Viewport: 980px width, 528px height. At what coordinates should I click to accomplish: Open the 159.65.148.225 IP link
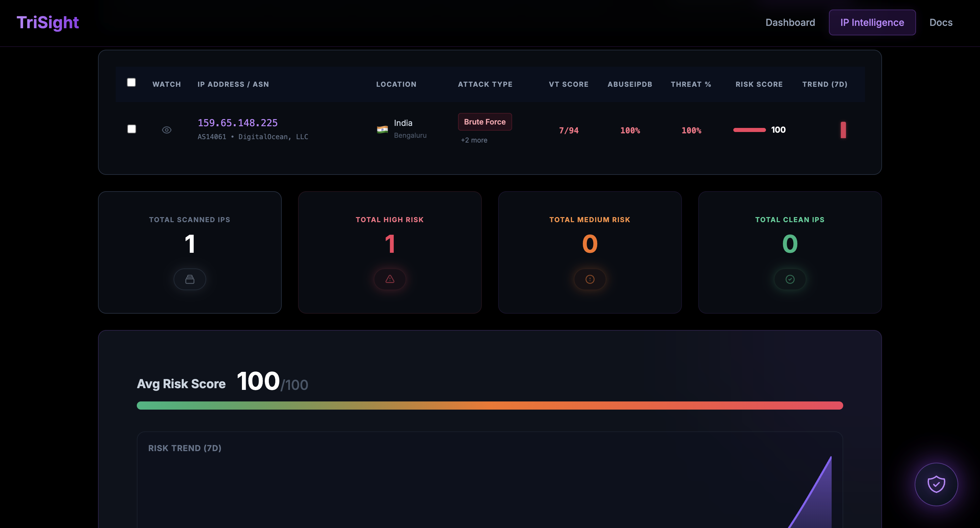[x=238, y=123]
